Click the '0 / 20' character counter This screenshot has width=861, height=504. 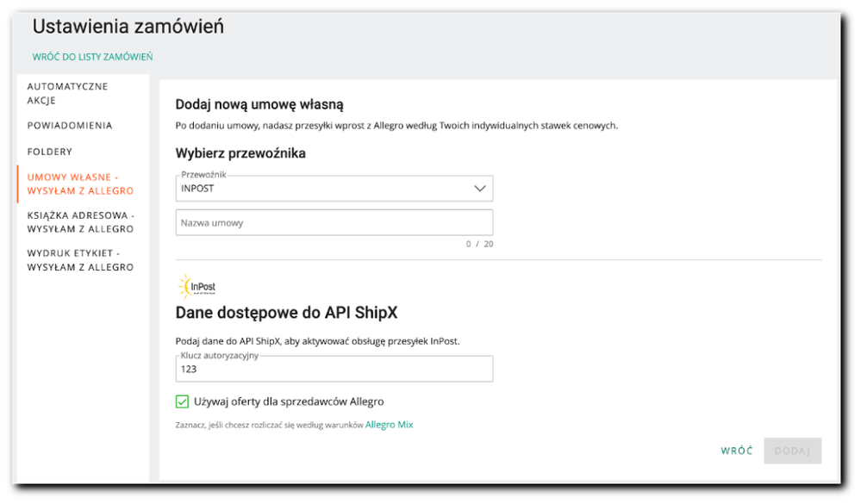click(479, 245)
